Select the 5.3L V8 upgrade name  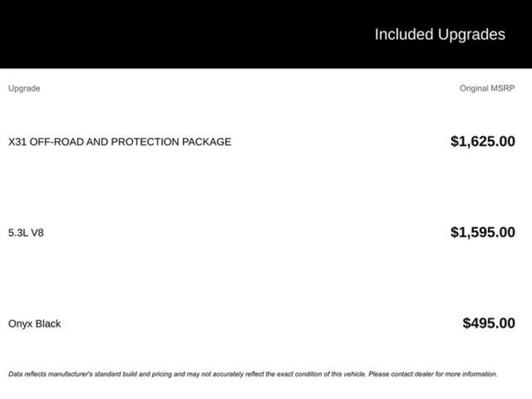[x=26, y=233]
